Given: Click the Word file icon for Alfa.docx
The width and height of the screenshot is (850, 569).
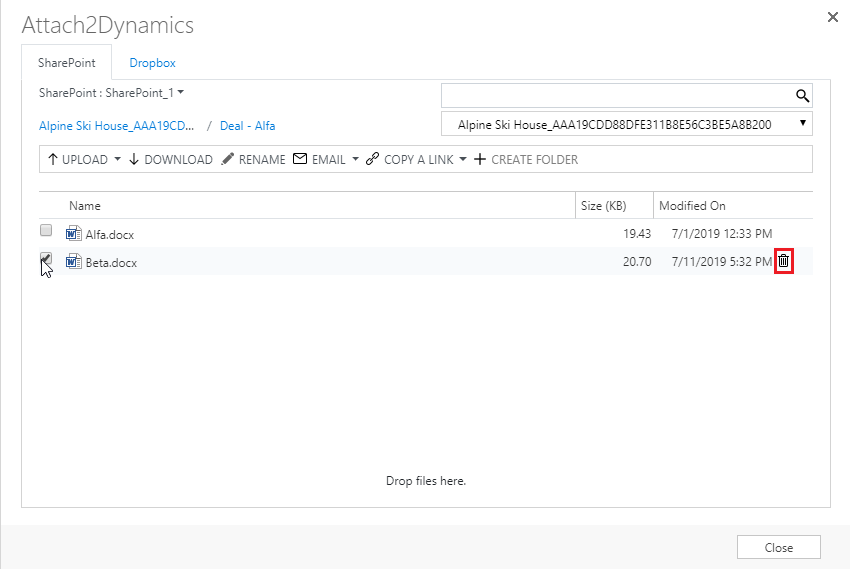Looking at the screenshot, I should tap(73, 234).
